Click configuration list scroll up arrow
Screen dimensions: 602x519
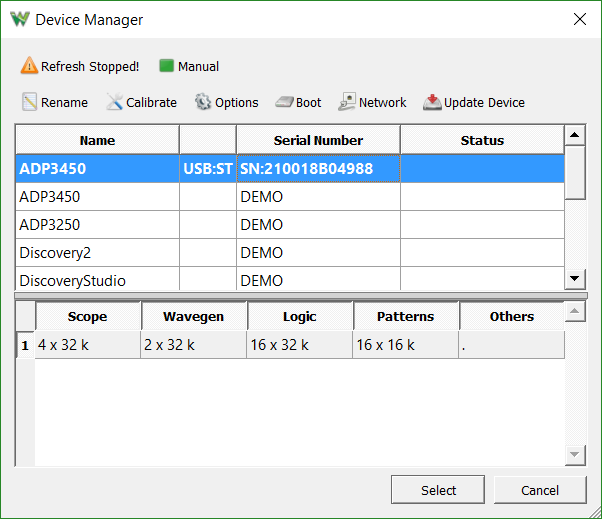pyautogui.click(x=575, y=311)
